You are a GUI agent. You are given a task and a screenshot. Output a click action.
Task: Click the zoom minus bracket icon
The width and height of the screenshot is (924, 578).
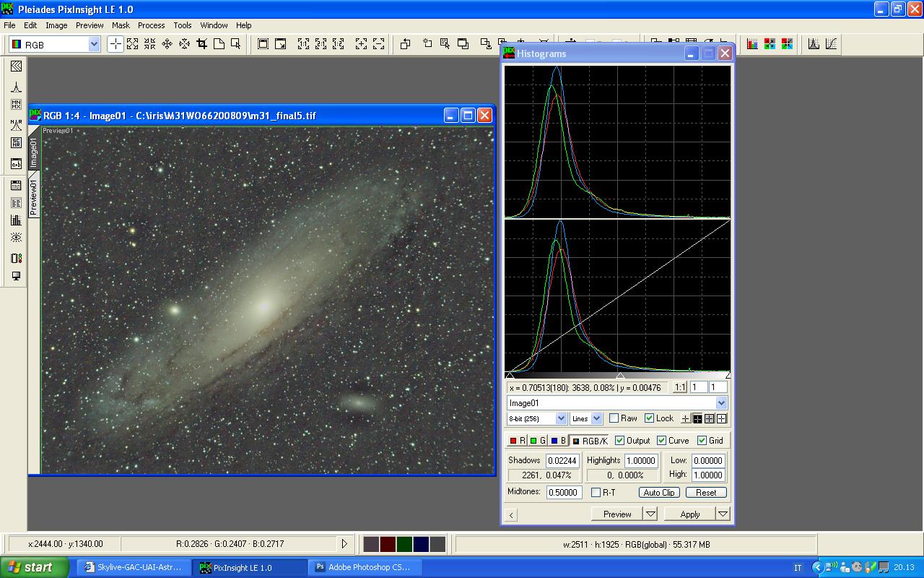tap(378, 44)
